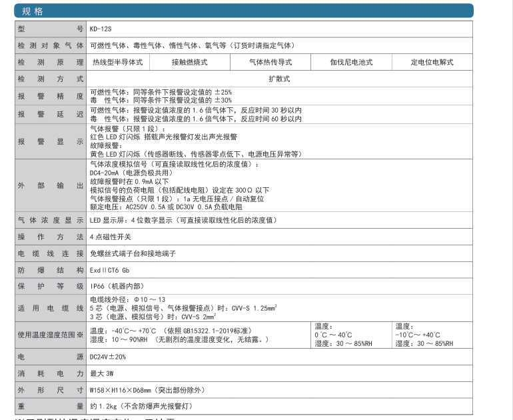Select the 3 芯 CVV-S 2mm² line
Viewport: 513px width, 420px height.
pyautogui.click(x=153, y=317)
